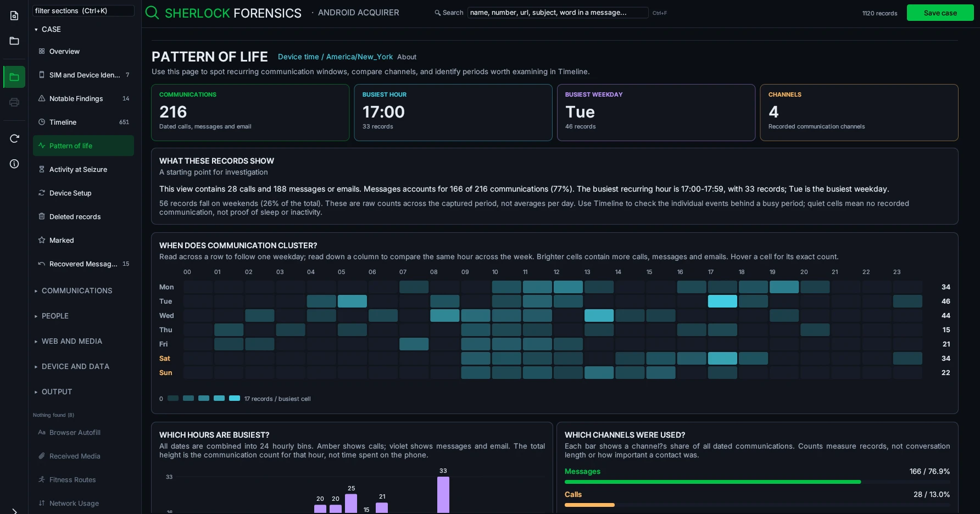Open Deleted records section

click(x=83, y=216)
